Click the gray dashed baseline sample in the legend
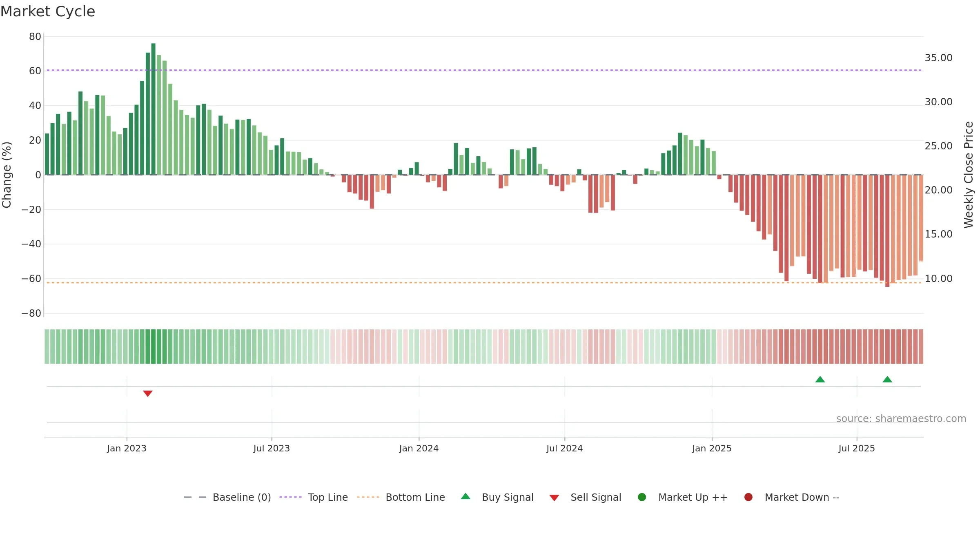The height and width of the screenshot is (551, 980). click(x=195, y=497)
